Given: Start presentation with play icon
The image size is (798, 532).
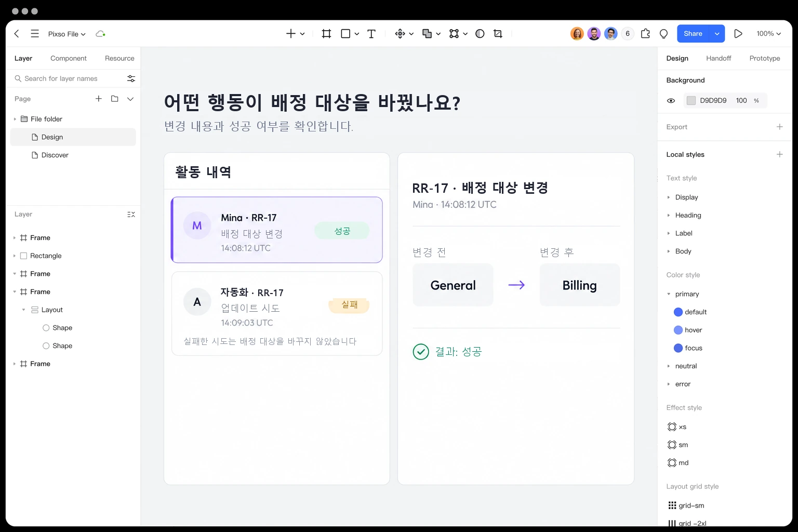Looking at the screenshot, I should click(738, 34).
